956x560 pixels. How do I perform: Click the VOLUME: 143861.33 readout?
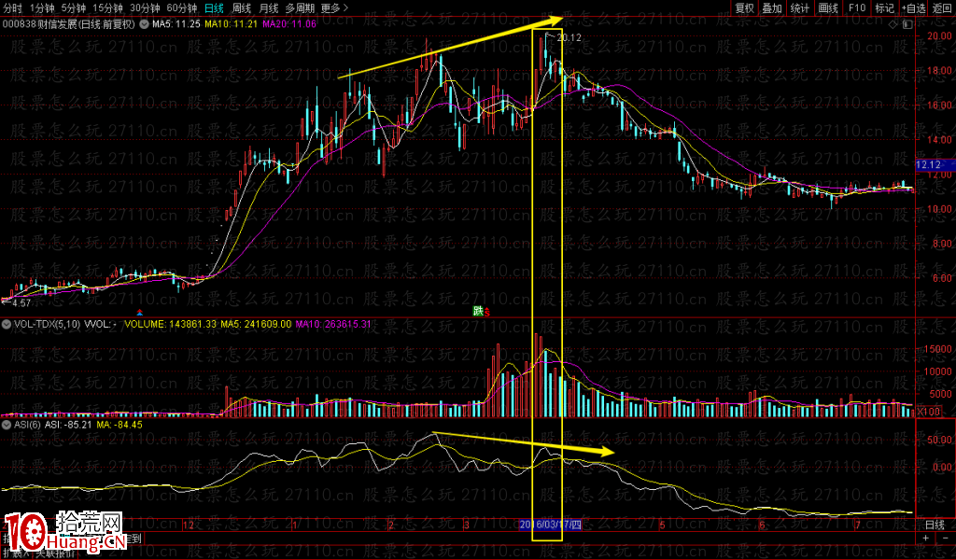[170, 324]
